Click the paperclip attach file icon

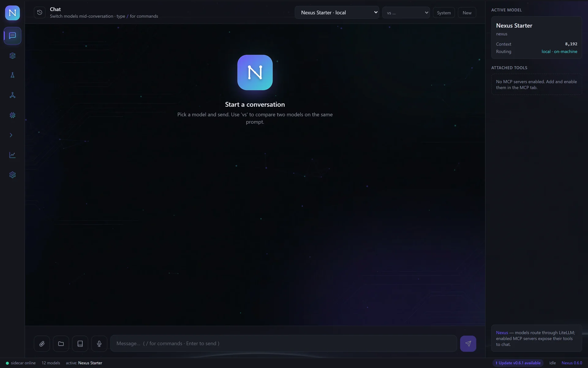click(42, 343)
